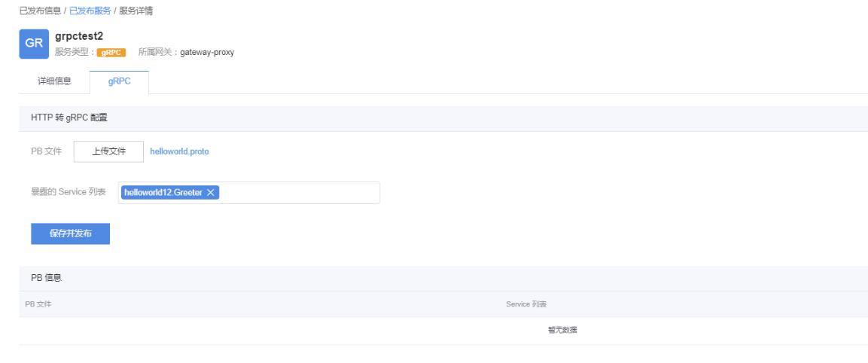Click the PB 信息 section header
868x363 pixels.
46,278
